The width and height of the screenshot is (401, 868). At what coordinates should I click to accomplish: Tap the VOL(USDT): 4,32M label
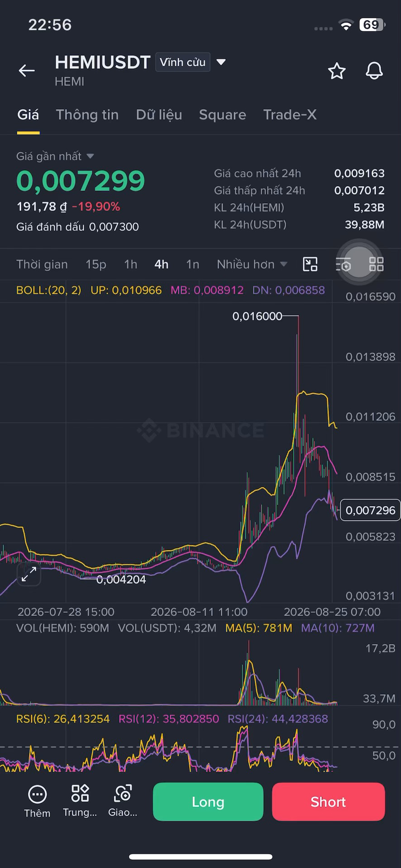[x=167, y=628]
